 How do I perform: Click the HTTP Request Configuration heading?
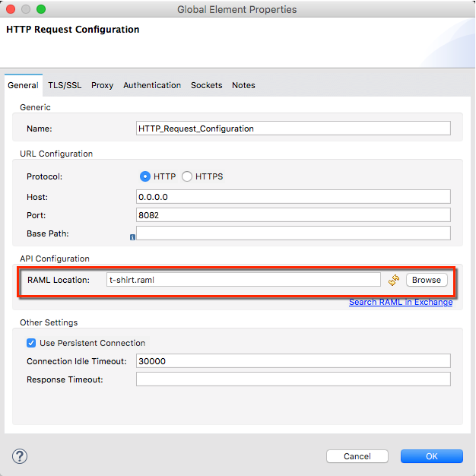click(x=73, y=30)
